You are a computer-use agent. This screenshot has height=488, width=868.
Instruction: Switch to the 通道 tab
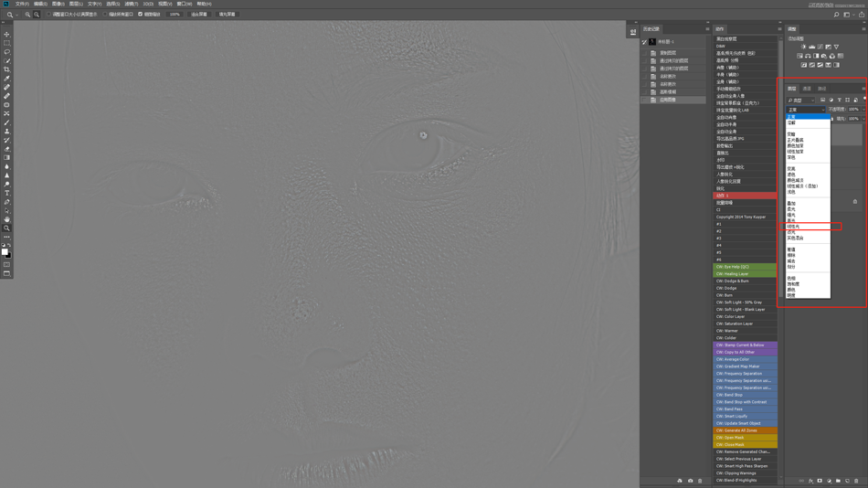(x=807, y=89)
